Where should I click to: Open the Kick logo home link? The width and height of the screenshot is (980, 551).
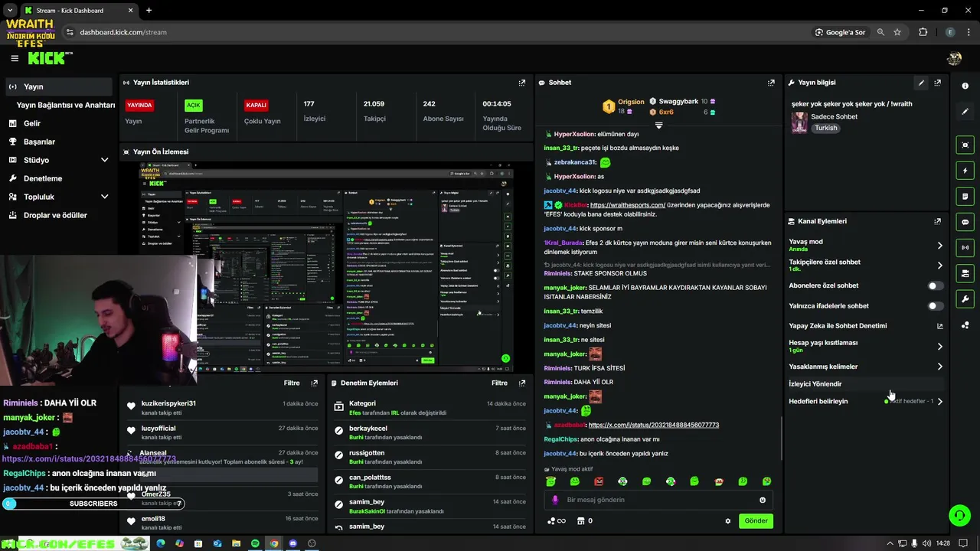(51, 58)
